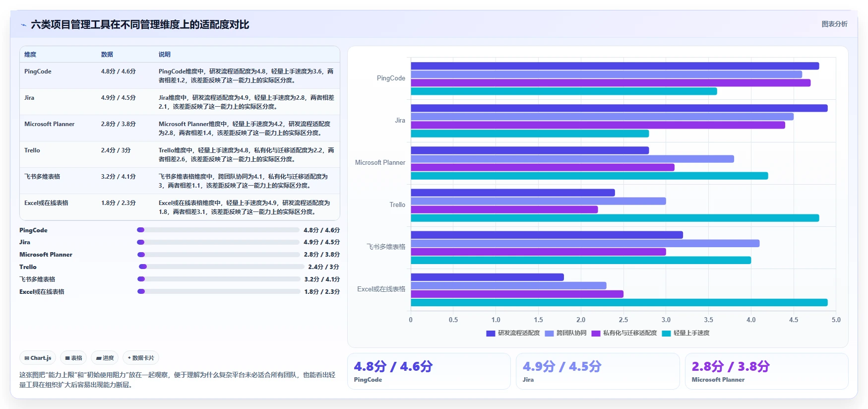868x409 pixels.
Task: Click the 2.4分 / 3分 value beside Trello progress
Action: (x=323, y=267)
